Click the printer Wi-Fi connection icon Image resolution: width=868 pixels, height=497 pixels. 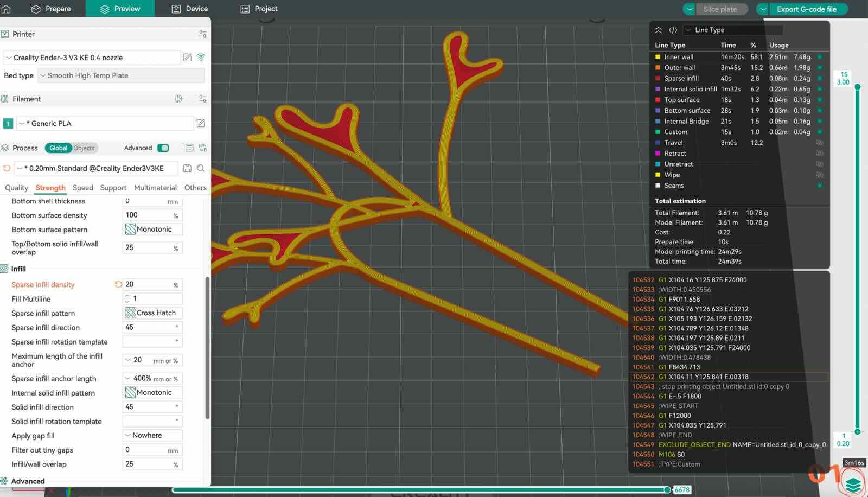201,58
